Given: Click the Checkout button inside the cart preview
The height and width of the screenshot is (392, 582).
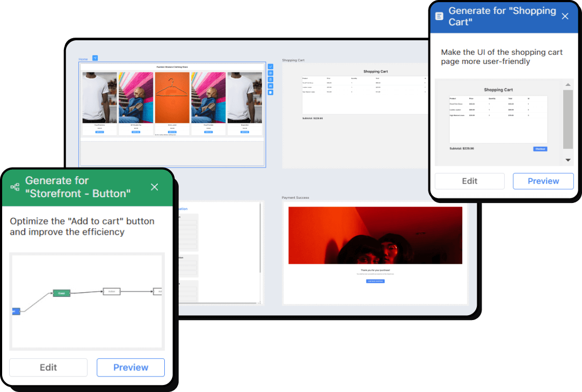Looking at the screenshot, I should 540,149.
